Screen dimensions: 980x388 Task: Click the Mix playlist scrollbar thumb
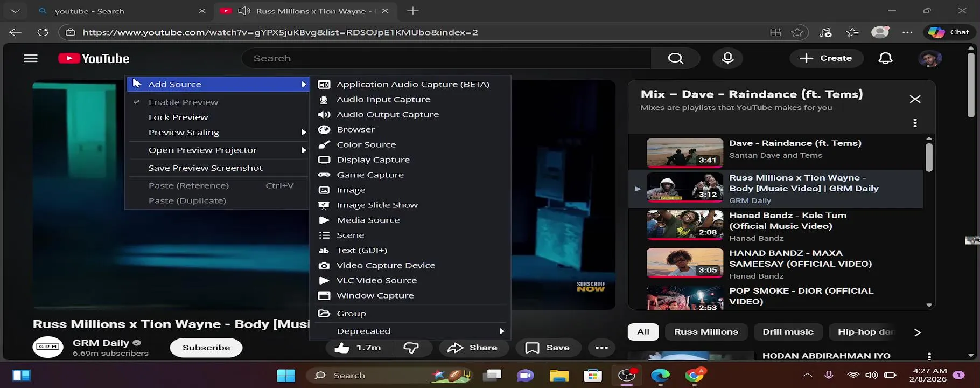click(x=929, y=157)
